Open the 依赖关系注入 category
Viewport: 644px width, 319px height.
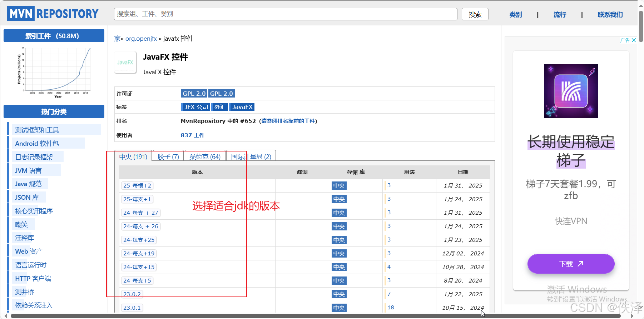(34, 305)
